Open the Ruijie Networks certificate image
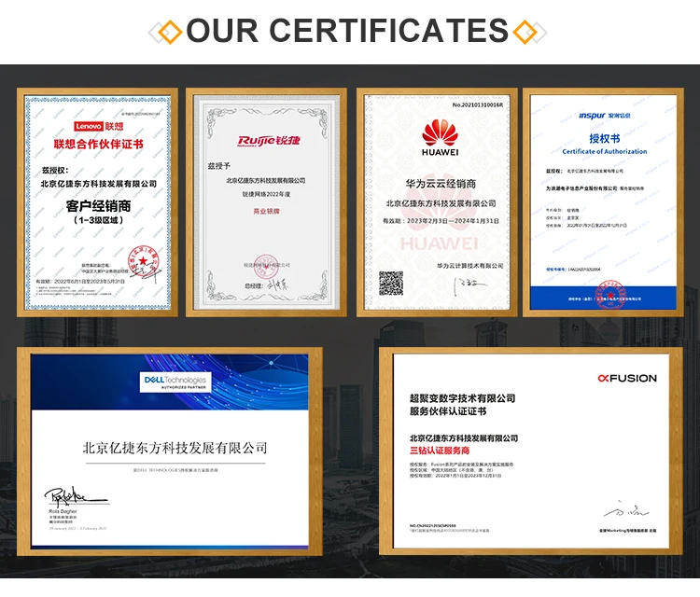 point(266,202)
